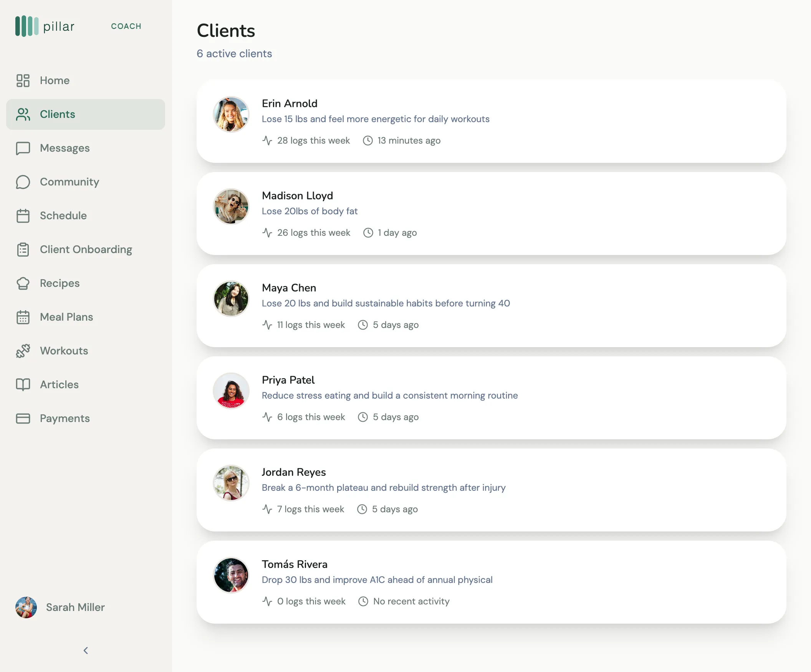Open the Articles section

[x=86, y=385]
